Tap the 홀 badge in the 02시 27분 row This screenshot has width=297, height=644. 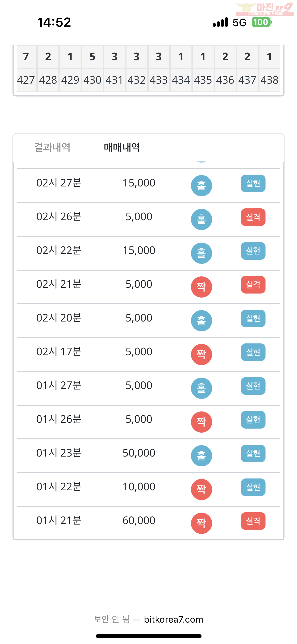click(201, 186)
